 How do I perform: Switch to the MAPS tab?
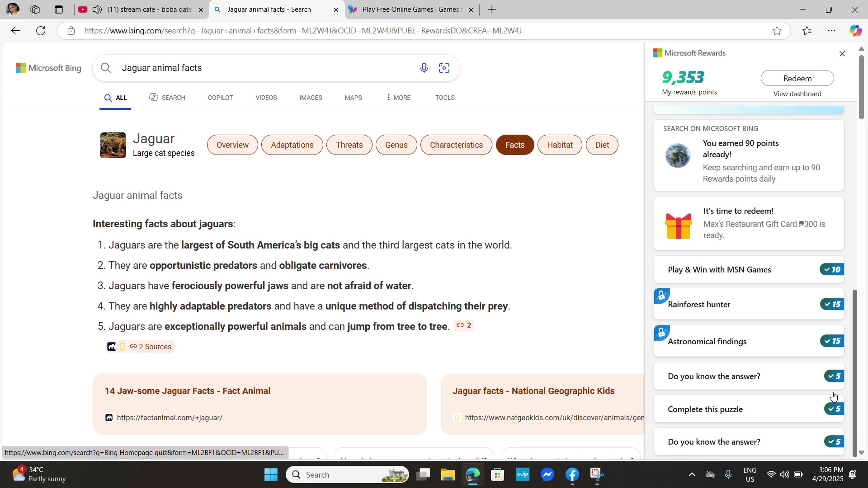pyautogui.click(x=353, y=98)
